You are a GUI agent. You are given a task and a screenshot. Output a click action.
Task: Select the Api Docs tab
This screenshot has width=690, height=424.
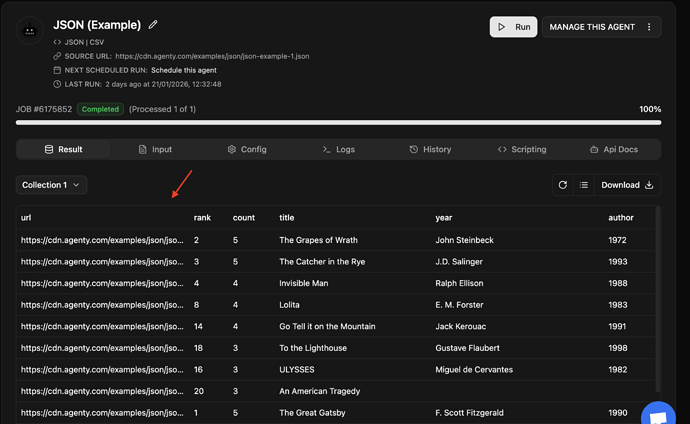coord(614,149)
